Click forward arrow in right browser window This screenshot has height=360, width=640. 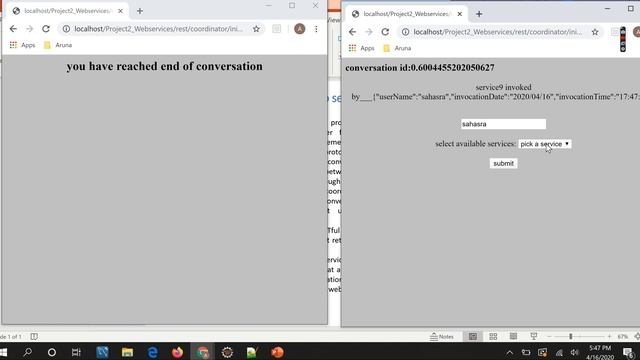[369, 32]
